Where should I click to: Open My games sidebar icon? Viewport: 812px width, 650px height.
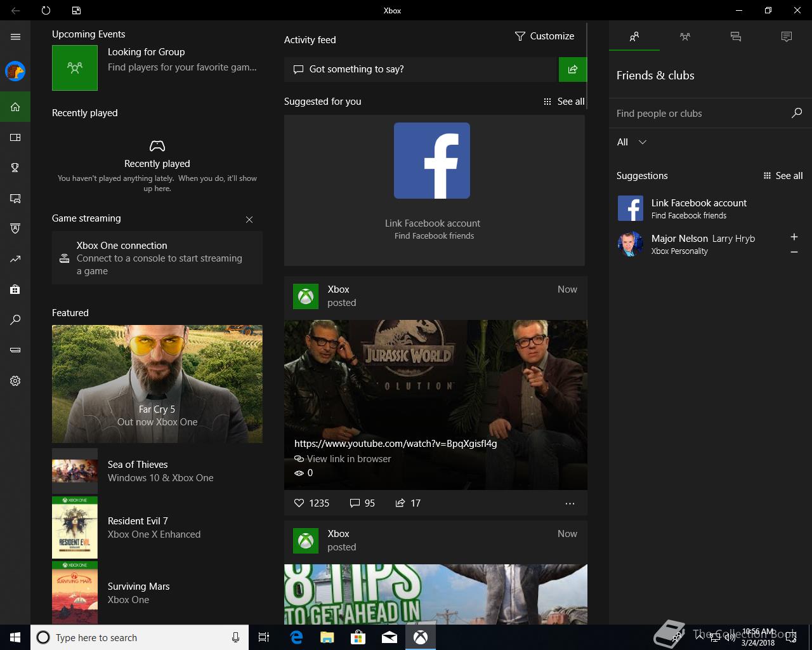coord(15,137)
